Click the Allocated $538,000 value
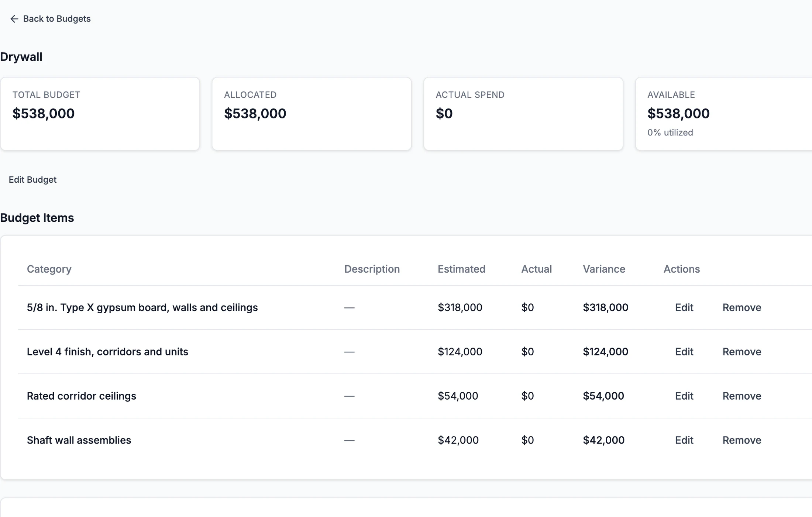 pyautogui.click(x=255, y=114)
